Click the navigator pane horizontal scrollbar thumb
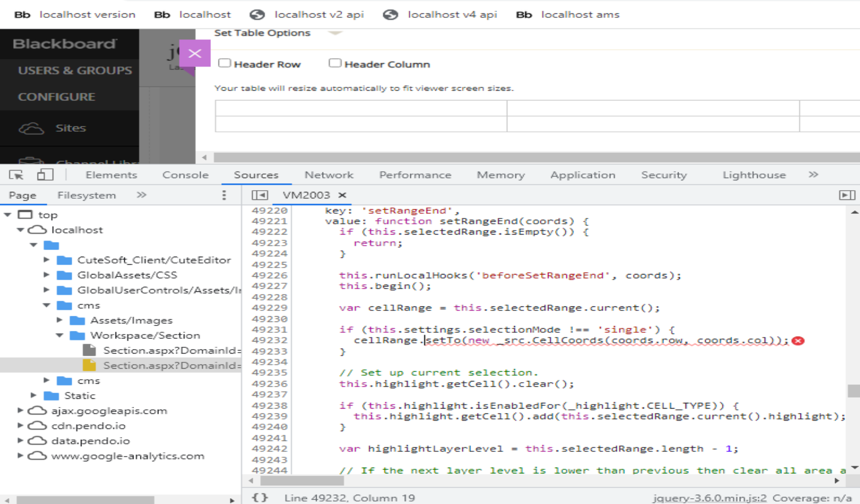 pos(86,500)
